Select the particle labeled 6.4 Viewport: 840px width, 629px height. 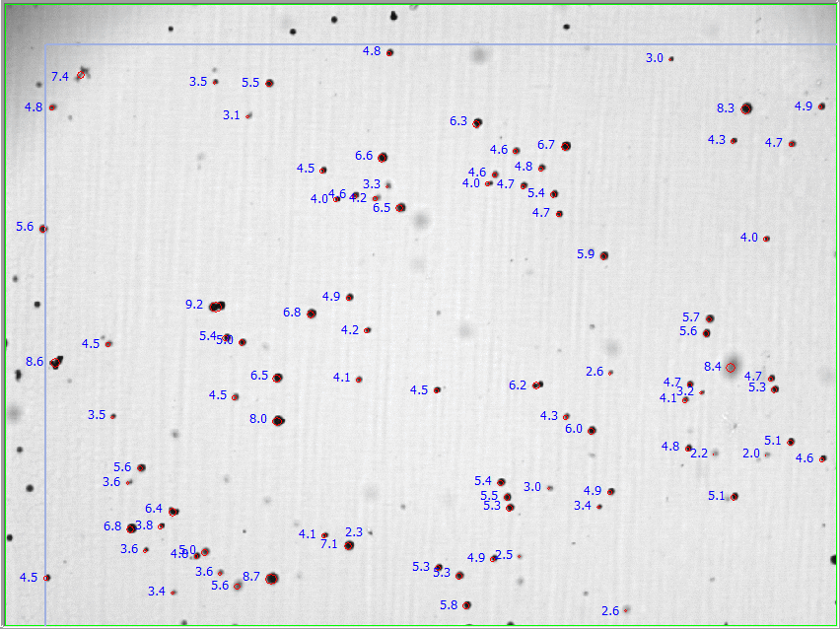point(174,511)
